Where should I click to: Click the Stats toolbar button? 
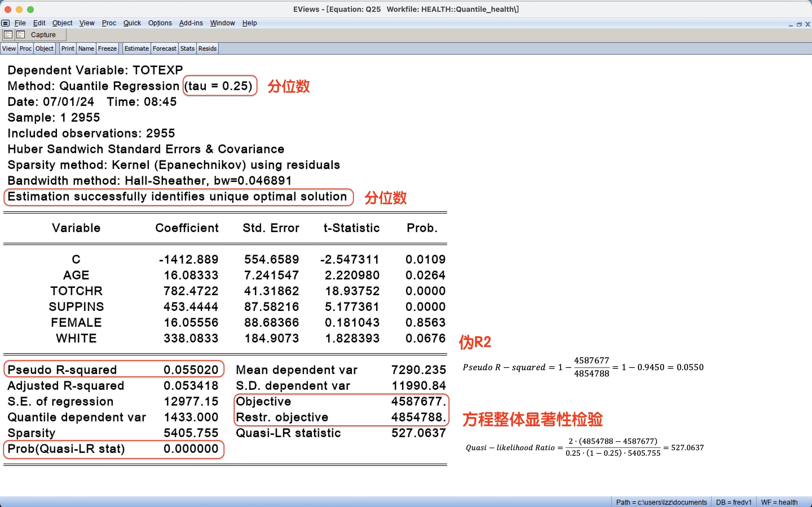[187, 49]
